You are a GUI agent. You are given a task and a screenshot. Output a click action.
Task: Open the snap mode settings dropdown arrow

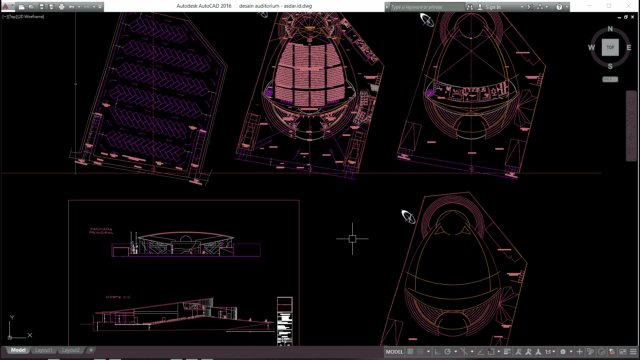428,352
